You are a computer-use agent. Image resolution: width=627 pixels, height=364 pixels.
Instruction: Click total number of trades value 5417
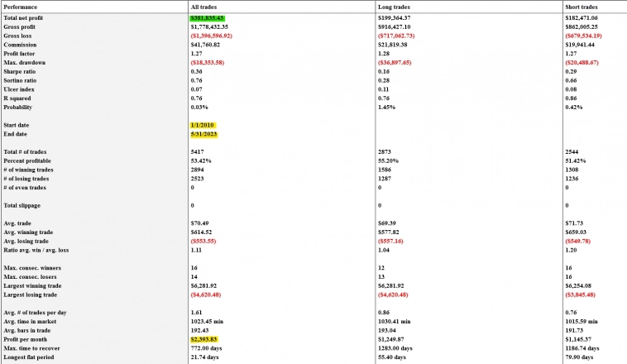pos(199,151)
